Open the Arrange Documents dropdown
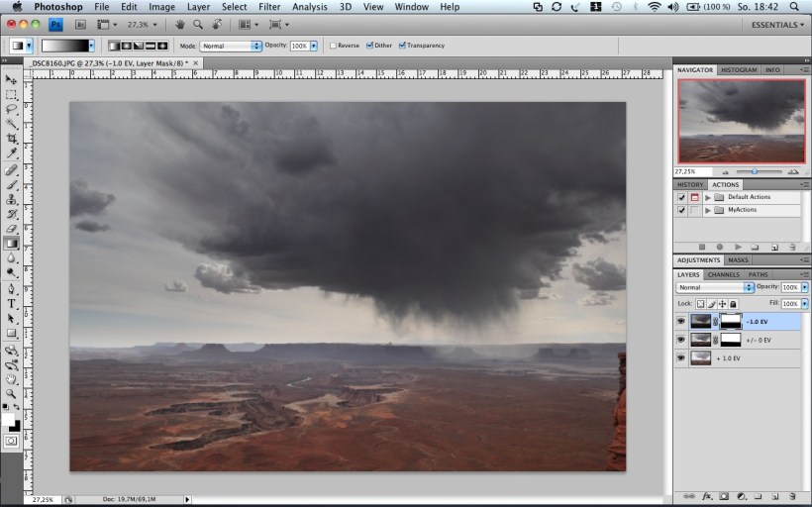The height and width of the screenshot is (507, 812). (x=247, y=25)
